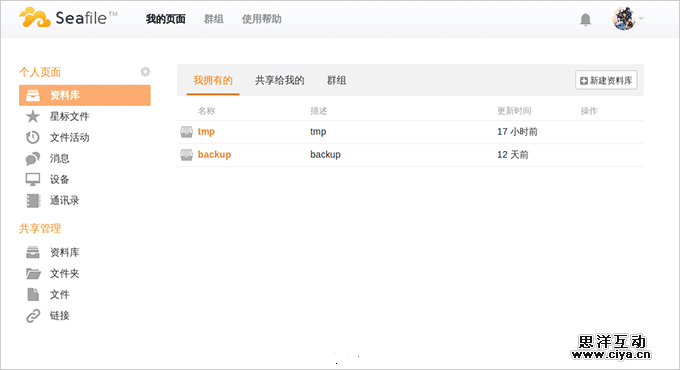Click the 新建资料库 button
The width and height of the screenshot is (680, 370).
(606, 80)
